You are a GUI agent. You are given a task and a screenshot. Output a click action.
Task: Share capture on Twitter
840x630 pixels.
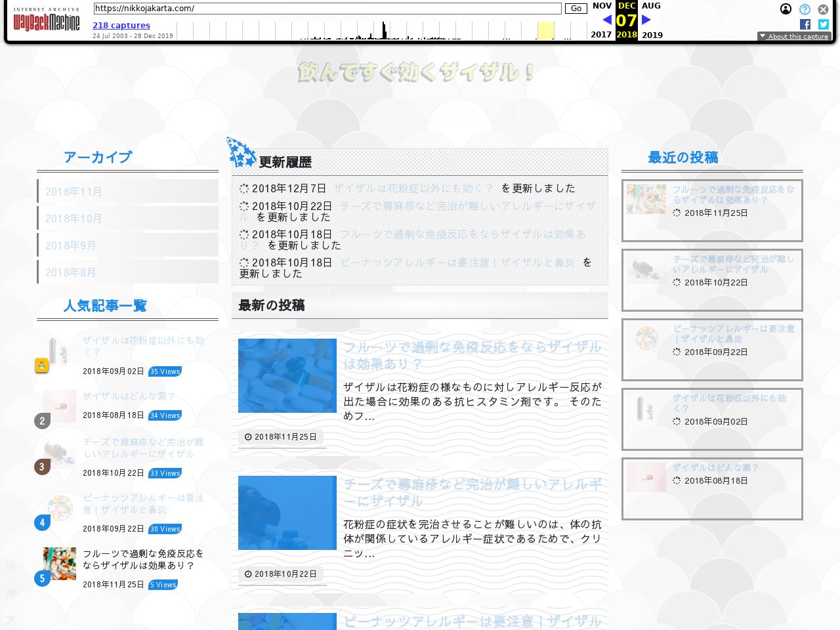(823, 24)
